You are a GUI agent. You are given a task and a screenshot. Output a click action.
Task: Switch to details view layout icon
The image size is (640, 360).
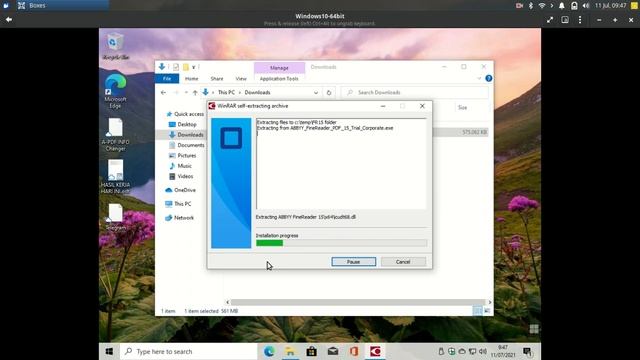coord(478,311)
